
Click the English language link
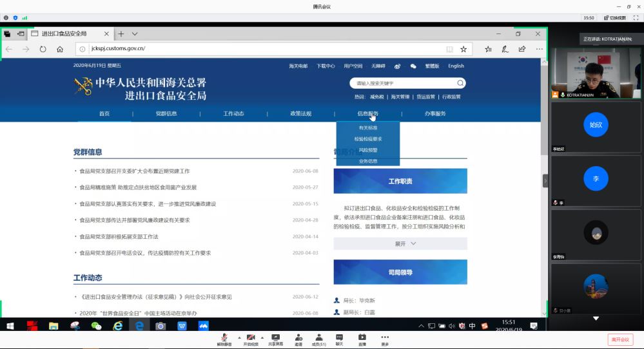[x=456, y=66]
